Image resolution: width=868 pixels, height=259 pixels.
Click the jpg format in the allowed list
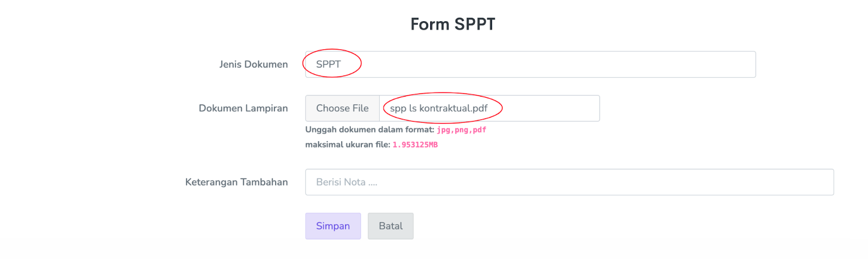pos(443,130)
